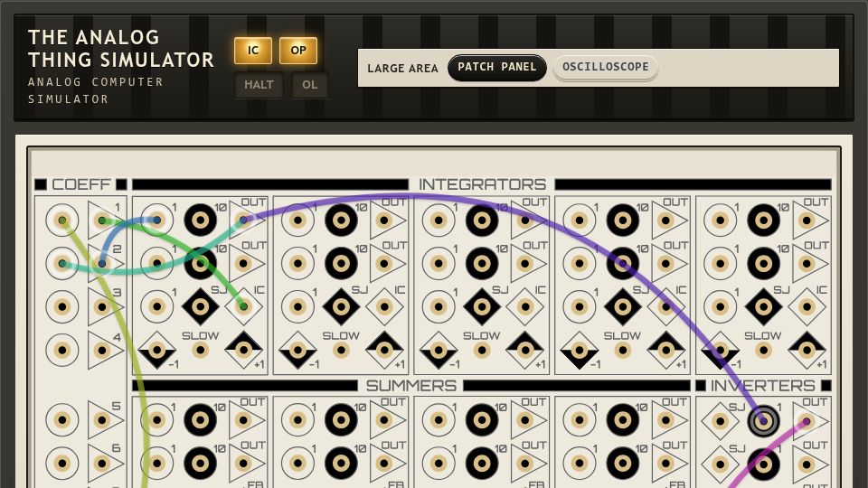The width and height of the screenshot is (868, 488).
Task: Click fourth summer's top-row 10 input jack
Action: click(x=622, y=420)
